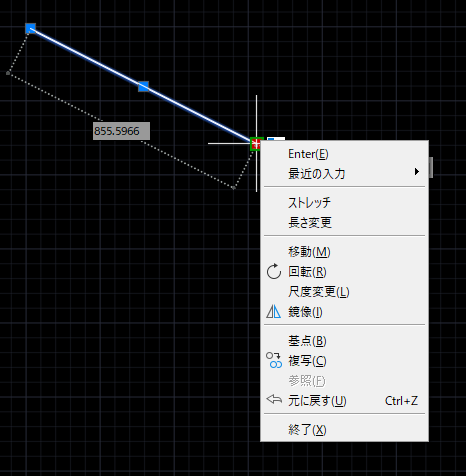Click the Ctrl+Z shortcut label on the undo row
This screenshot has height=476, width=466.
click(401, 401)
